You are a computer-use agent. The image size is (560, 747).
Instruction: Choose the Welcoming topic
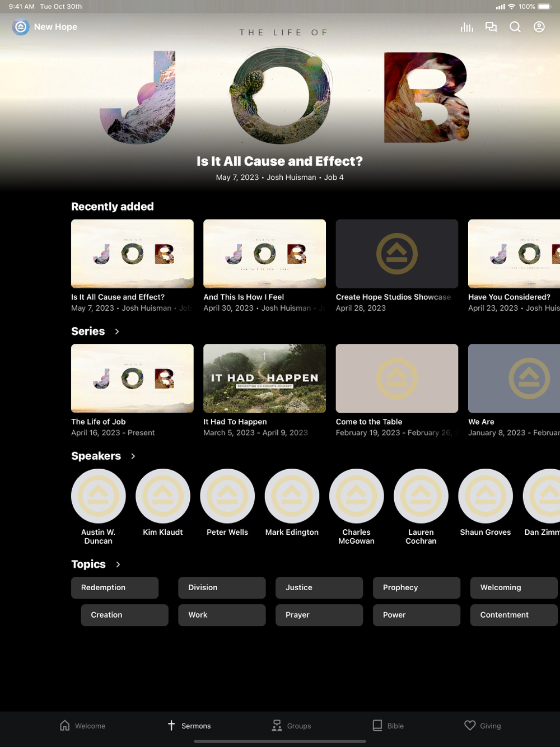point(514,587)
